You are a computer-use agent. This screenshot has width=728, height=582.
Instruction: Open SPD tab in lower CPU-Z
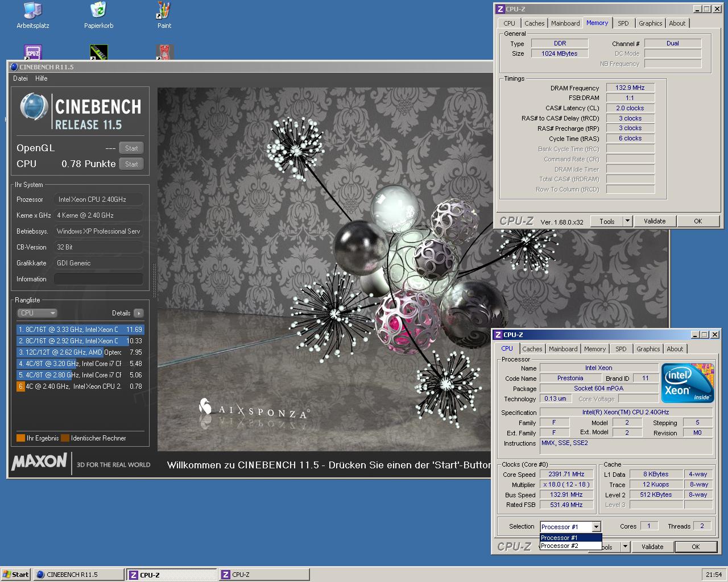point(621,349)
